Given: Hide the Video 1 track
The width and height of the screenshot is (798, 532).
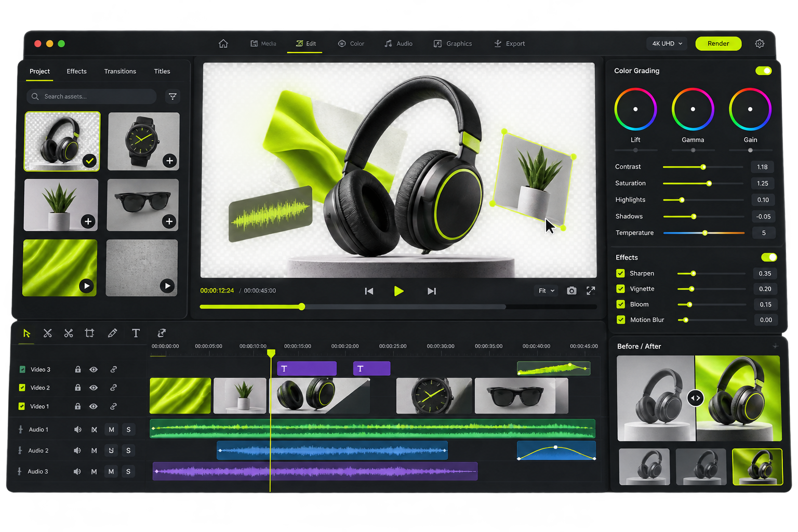Looking at the screenshot, I should click(x=94, y=406).
